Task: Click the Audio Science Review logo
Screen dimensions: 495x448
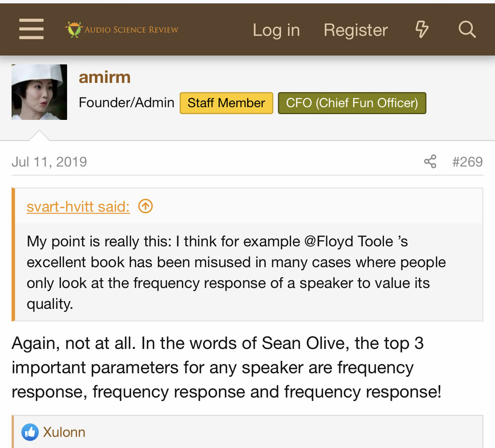Action: click(x=122, y=29)
